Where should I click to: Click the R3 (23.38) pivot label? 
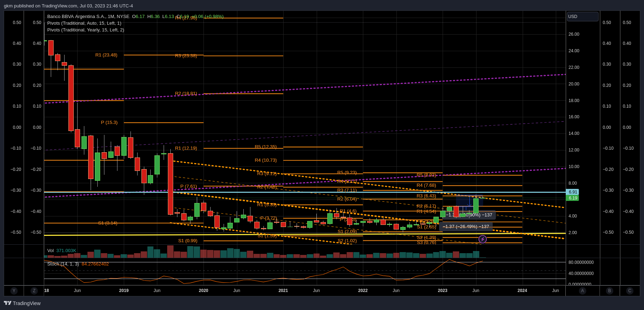pyautogui.click(x=186, y=56)
